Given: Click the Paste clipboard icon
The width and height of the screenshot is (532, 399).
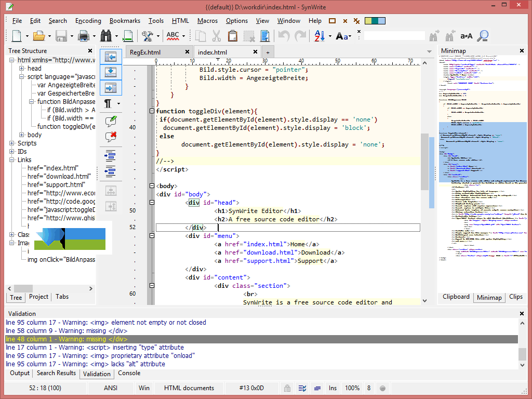Looking at the screenshot, I should tap(232, 36).
